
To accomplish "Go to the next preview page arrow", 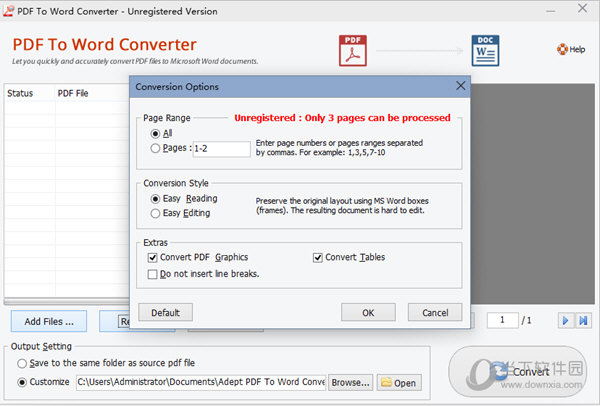I will (565, 320).
